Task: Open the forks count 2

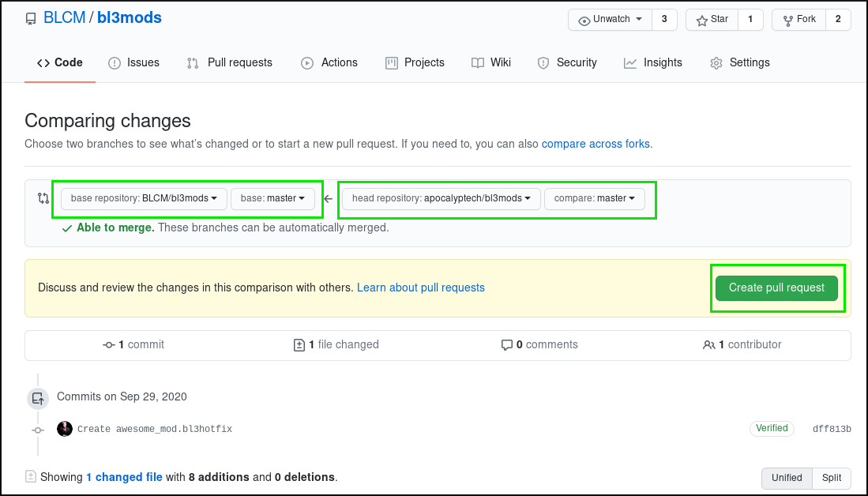Action: pos(838,20)
